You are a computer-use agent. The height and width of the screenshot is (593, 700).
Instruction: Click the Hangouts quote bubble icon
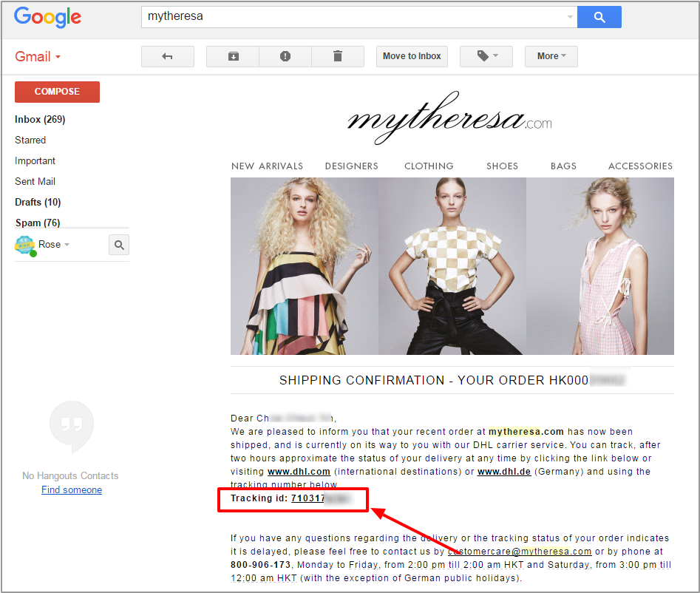point(72,427)
